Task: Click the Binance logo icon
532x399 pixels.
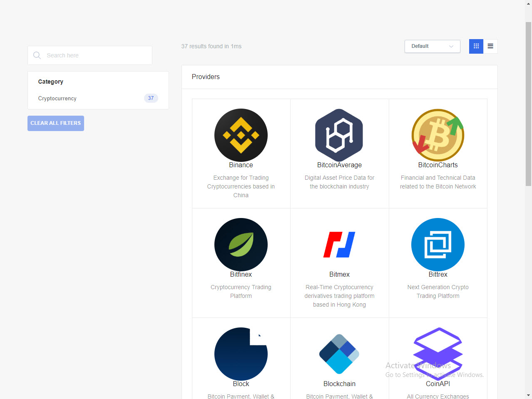Action: tap(241, 135)
